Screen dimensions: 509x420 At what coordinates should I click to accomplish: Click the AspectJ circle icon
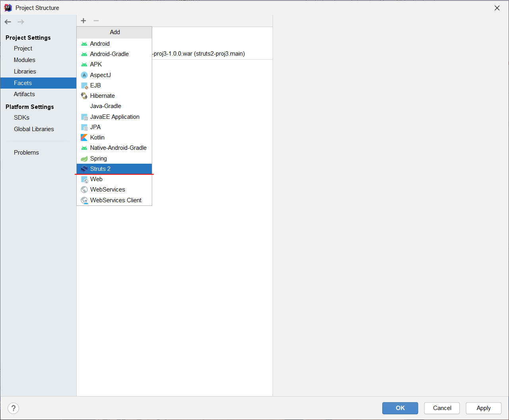[84, 75]
